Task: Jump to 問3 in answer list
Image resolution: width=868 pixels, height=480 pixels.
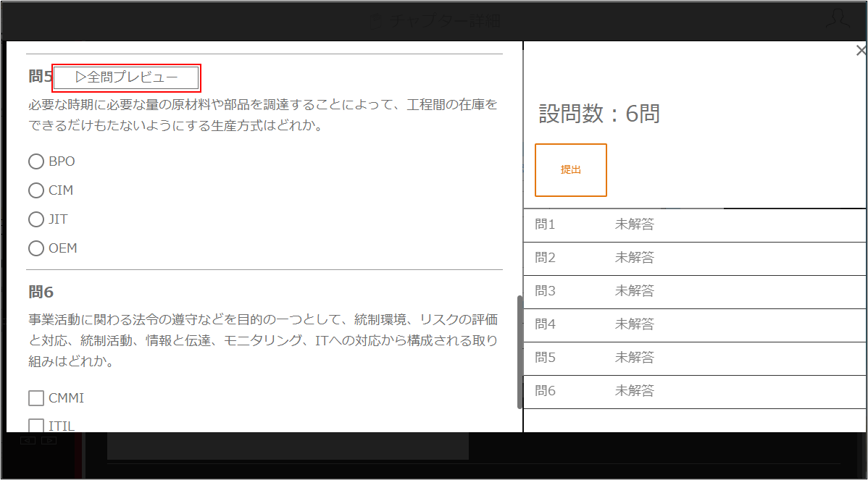Action: pos(696,292)
